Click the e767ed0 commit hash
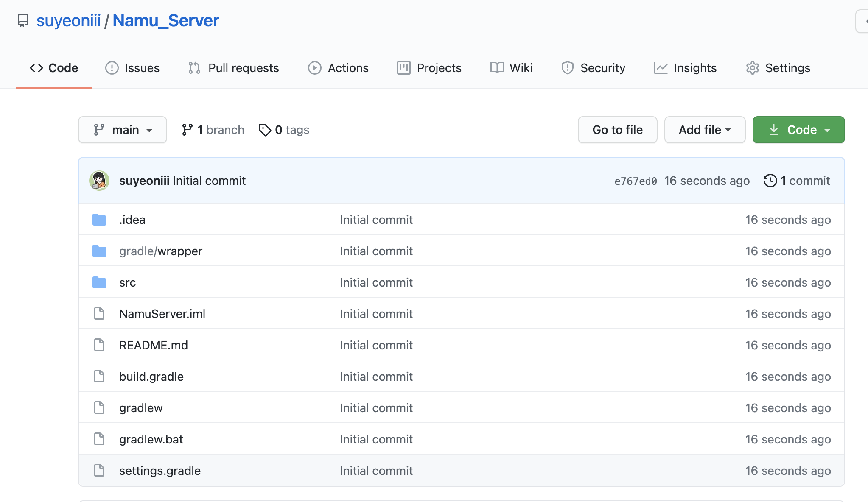The image size is (868, 502). pyautogui.click(x=636, y=181)
